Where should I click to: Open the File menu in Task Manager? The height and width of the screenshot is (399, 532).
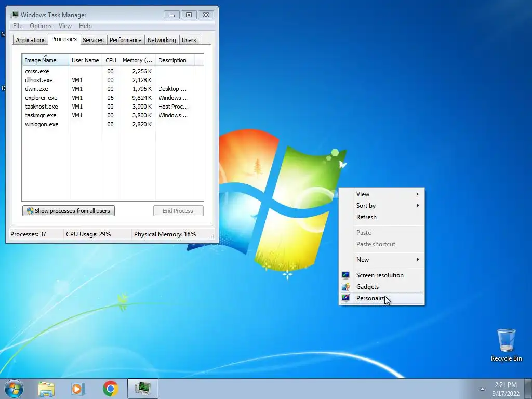tap(18, 26)
